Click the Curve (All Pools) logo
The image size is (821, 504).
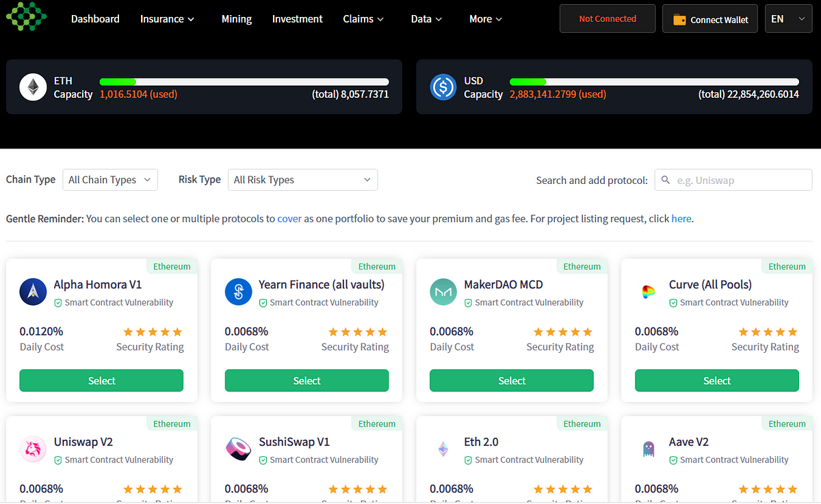pyautogui.click(x=649, y=292)
